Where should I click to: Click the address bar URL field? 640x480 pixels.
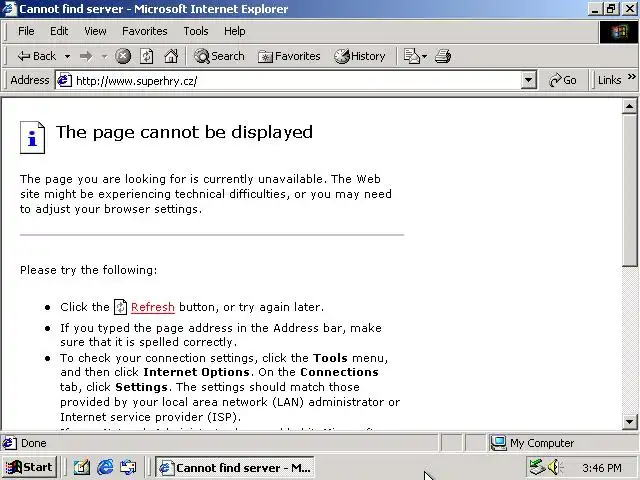[x=297, y=80]
